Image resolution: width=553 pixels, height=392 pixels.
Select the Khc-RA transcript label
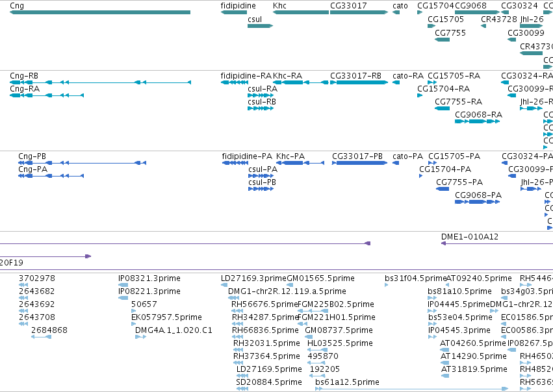click(287, 76)
